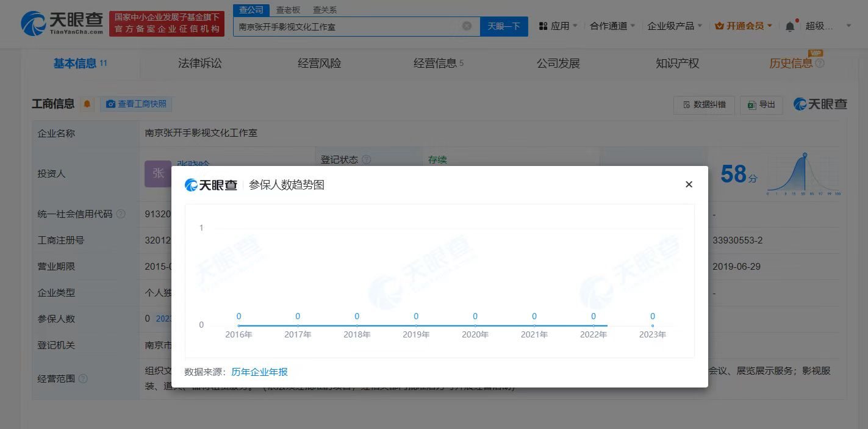Click the bell icon beside 工商信息 heading
868x429 pixels.
87,104
